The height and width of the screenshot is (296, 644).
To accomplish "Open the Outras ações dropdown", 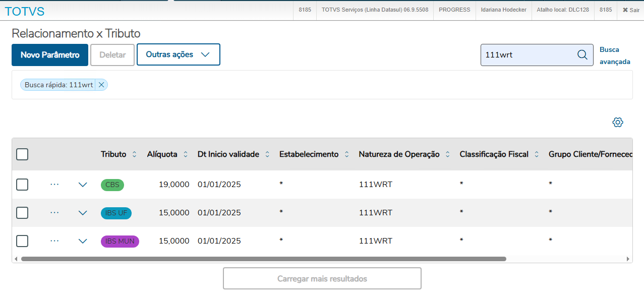I will [x=179, y=54].
